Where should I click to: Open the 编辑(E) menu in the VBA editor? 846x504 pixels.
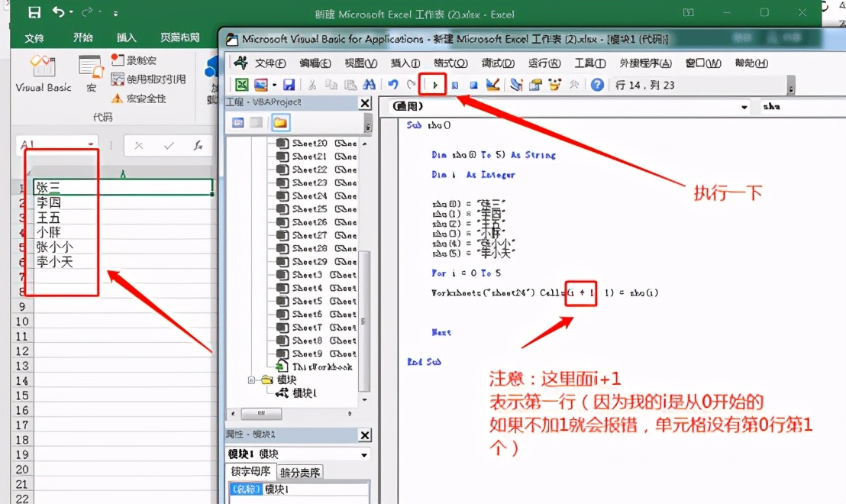click(x=315, y=63)
